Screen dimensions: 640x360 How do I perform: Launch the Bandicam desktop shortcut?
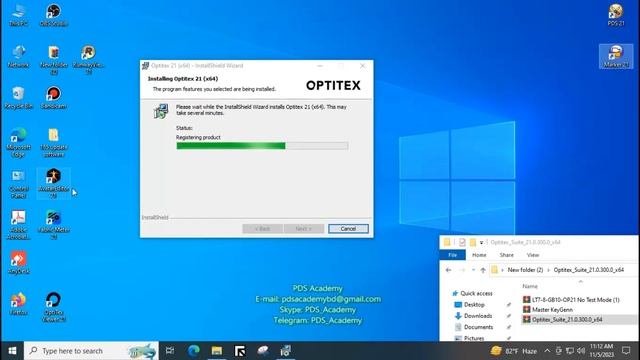click(53, 98)
